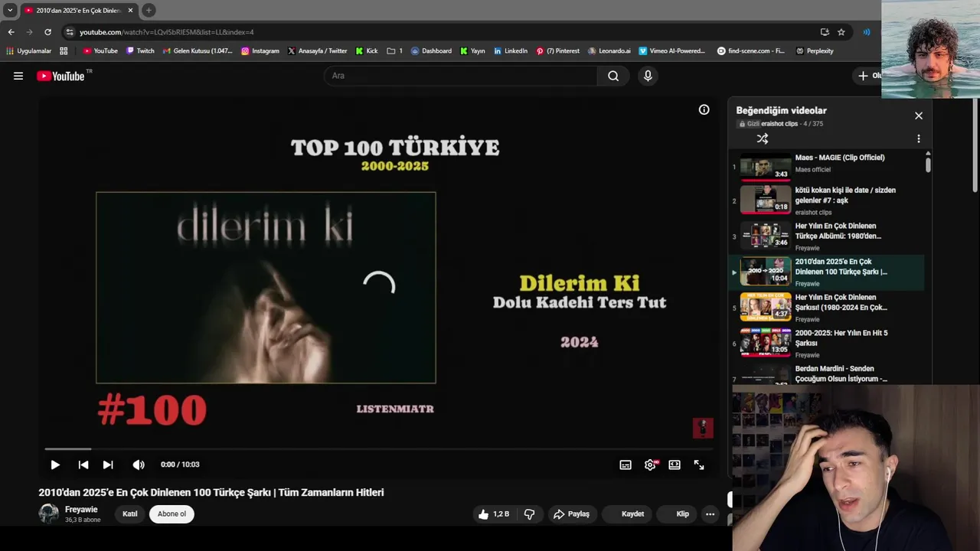The height and width of the screenshot is (551, 980).
Task: Play Berdan Mardini playlist item
Action: pyautogui.click(x=825, y=374)
